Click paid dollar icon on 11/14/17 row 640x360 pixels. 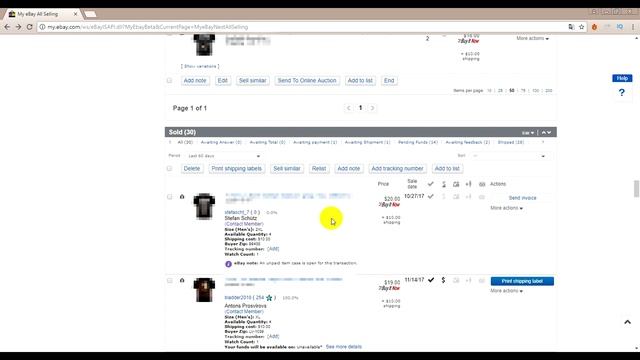pos(443,280)
